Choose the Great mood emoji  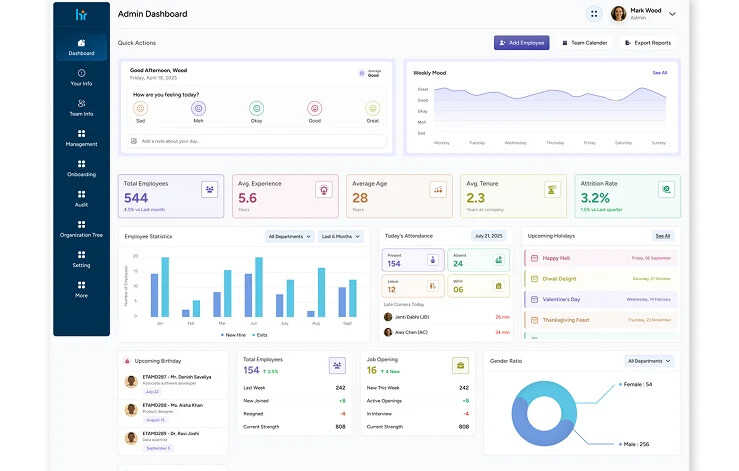click(x=372, y=108)
